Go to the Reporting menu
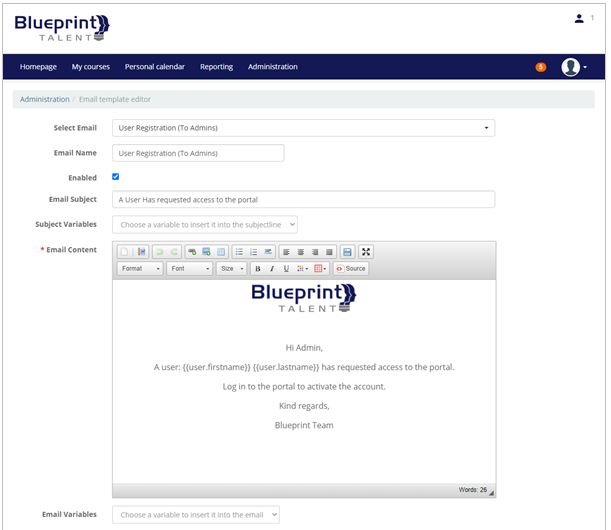611x530 pixels. tap(216, 67)
